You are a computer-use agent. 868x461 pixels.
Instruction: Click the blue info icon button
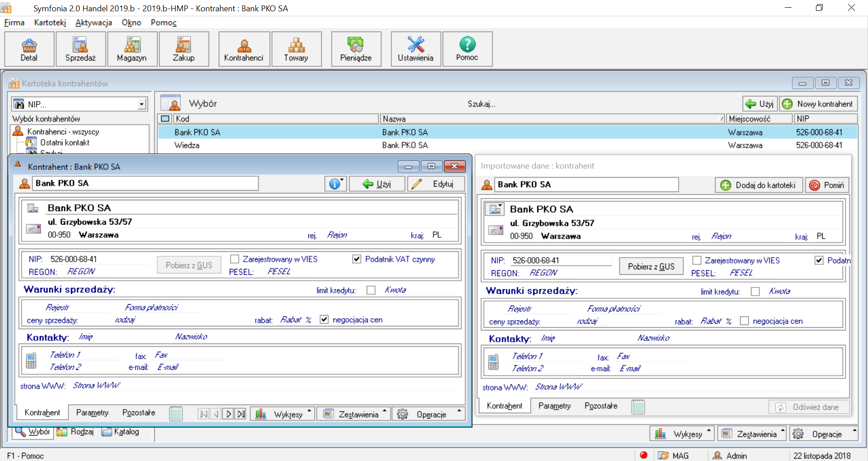[x=335, y=184]
